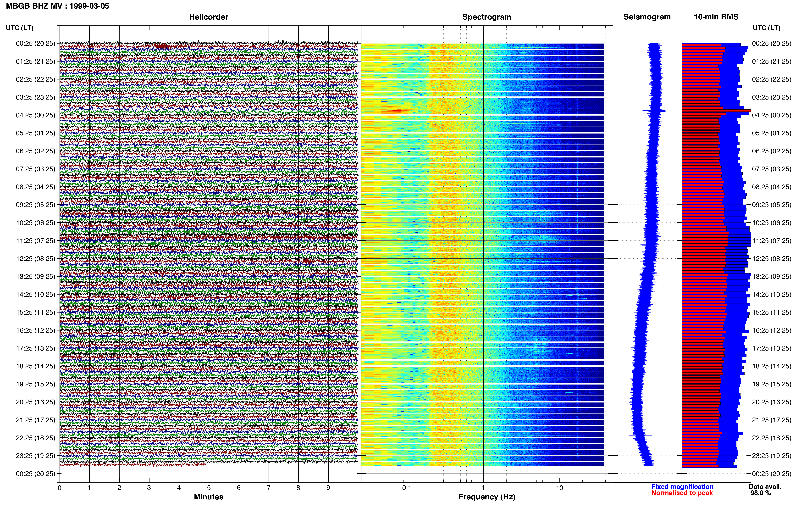Click the Data avail. label
Viewport: 812px width, 508px height.
click(x=765, y=486)
